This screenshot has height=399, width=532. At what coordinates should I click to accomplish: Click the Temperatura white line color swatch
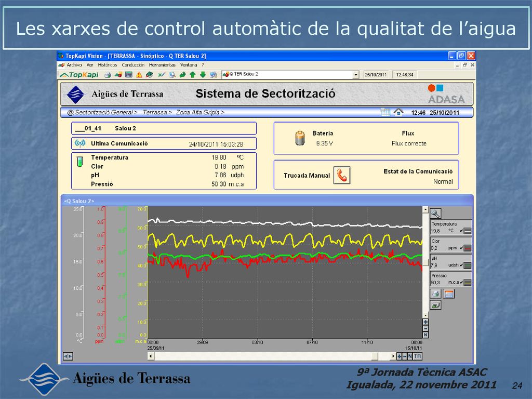[467, 231]
